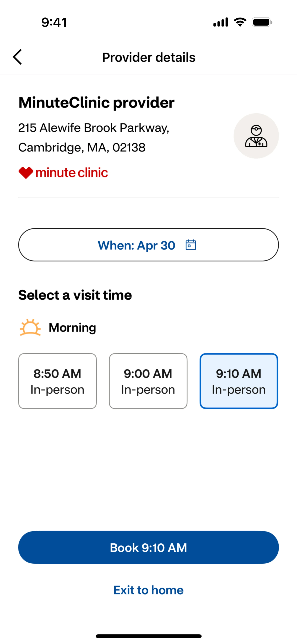Click the provider doctor avatar icon
This screenshot has width=297, height=644.
point(256,136)
